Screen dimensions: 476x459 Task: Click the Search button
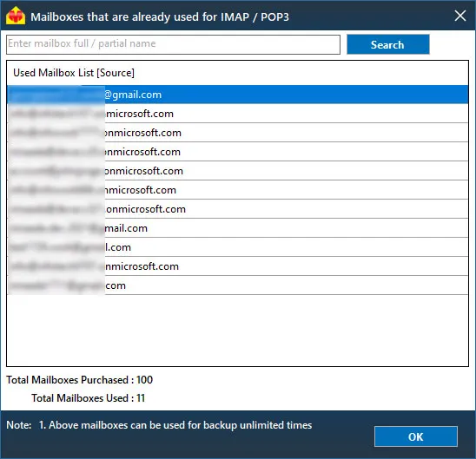coord(388,44)
